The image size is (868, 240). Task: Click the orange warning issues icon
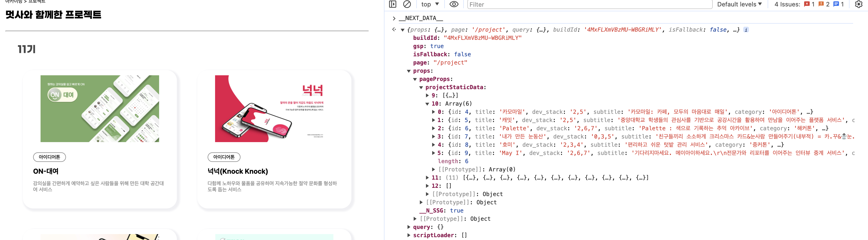click(x=821, y=4)
